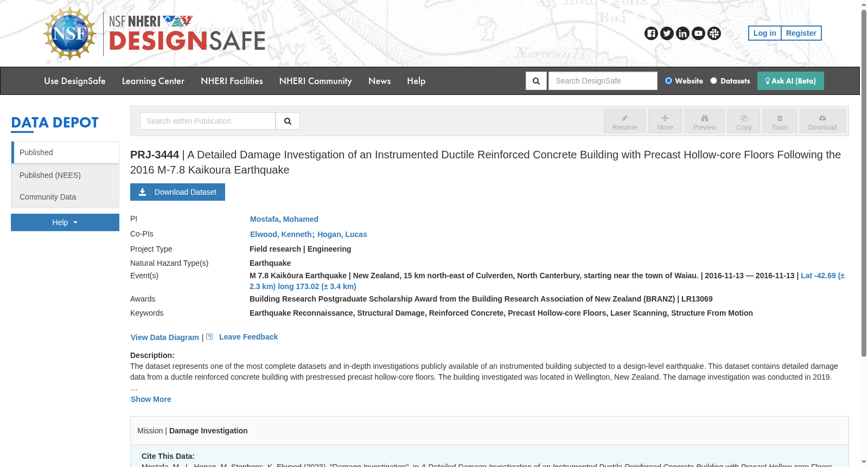Open PI link Mostafa, Mohamed

(x=284, y=219)
